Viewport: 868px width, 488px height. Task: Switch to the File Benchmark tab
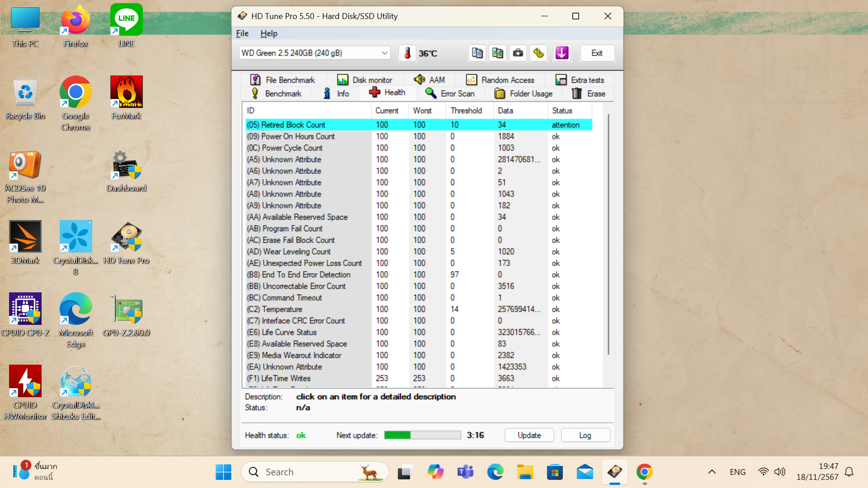pyautogui.click(x=283, y=80)
